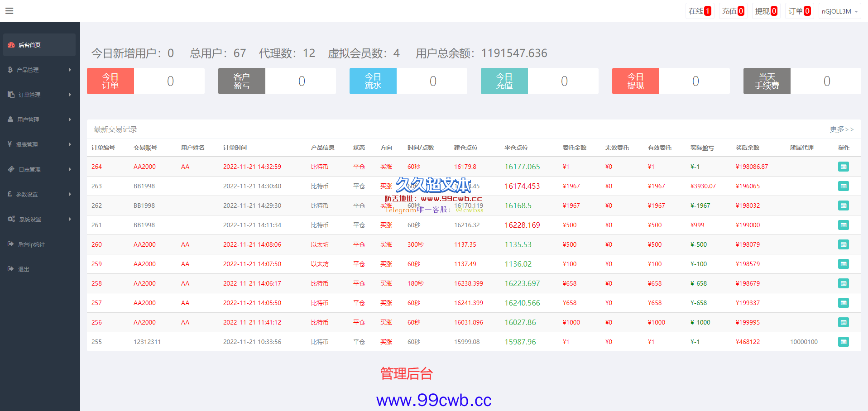Open detail icon for order 262
The image size is (868, 411).
[x=843, y=205]
